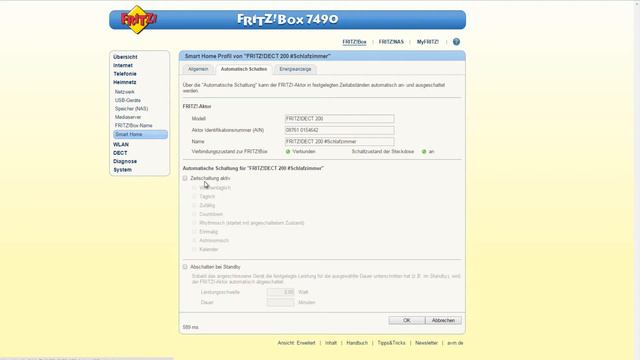Click the FRITZ! logo in the header
640x360 pixels.
click(138, 19)
